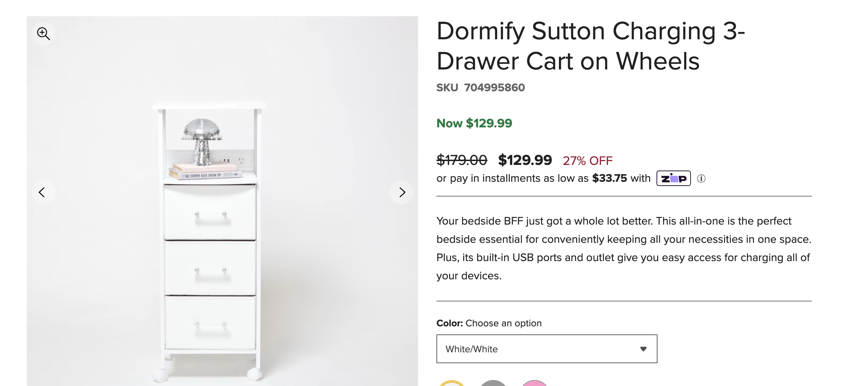Select the white color swatch
The image size is (868, 386).
pos(452,383)
